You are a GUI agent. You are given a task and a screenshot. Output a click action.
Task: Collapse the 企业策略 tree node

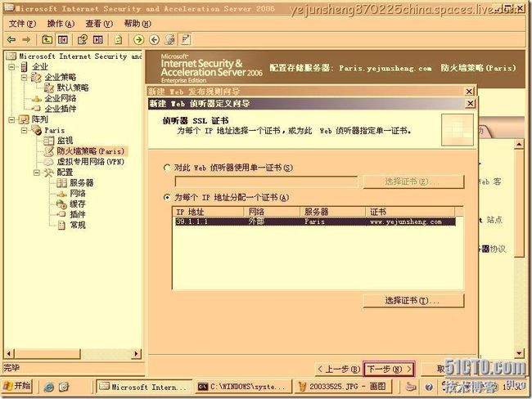(x=25, y=78)
